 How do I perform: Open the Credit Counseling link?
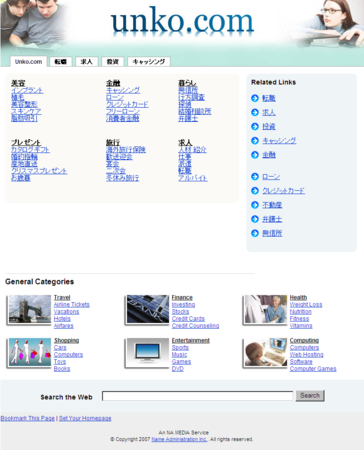pos(195,326)
